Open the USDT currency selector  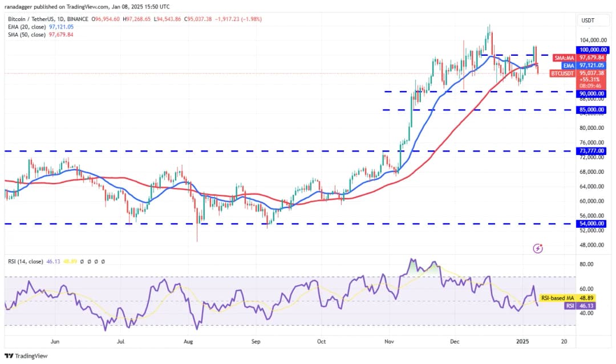point(587,21)
